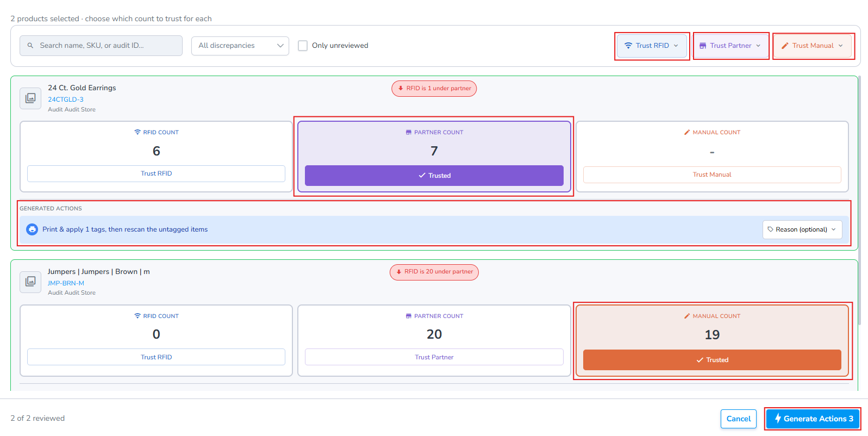Click Generate Actions 3 button
This screenshot has width=868, height=436.
(813, 419)
